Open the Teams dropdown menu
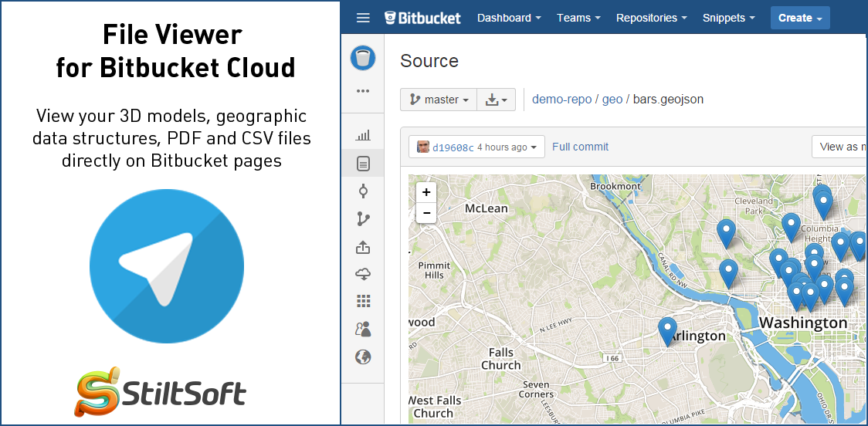 [x=578, y=18]
